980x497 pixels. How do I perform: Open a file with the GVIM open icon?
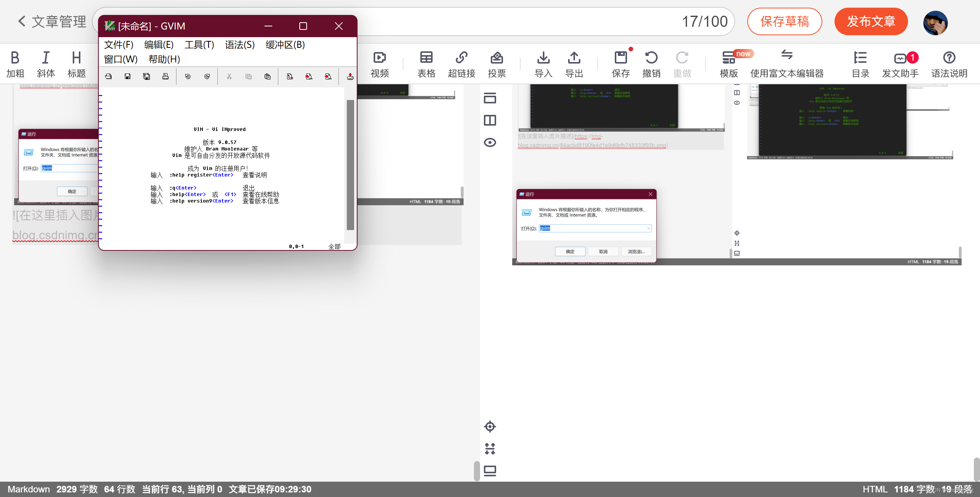tap(108, 76)
